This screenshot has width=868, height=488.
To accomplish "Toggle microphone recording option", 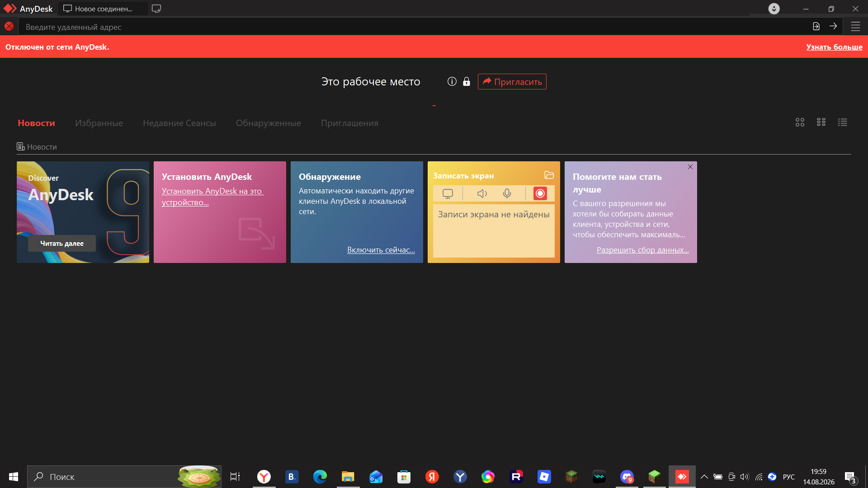I will tap(507, 194).
